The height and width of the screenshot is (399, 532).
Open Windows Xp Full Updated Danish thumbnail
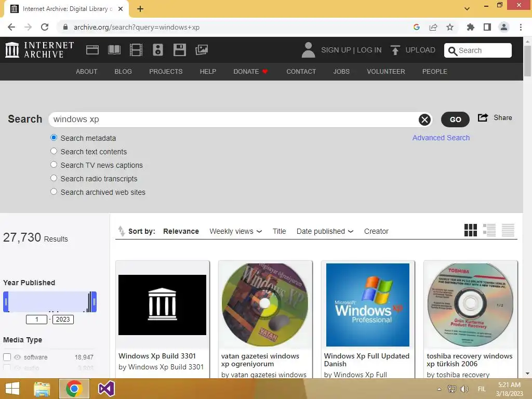(x=368, y=304)
